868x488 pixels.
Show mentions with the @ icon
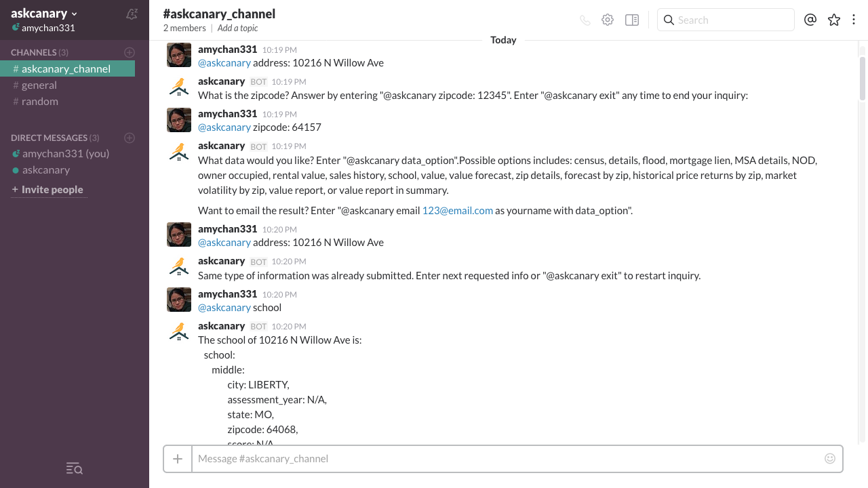(810, 20)
